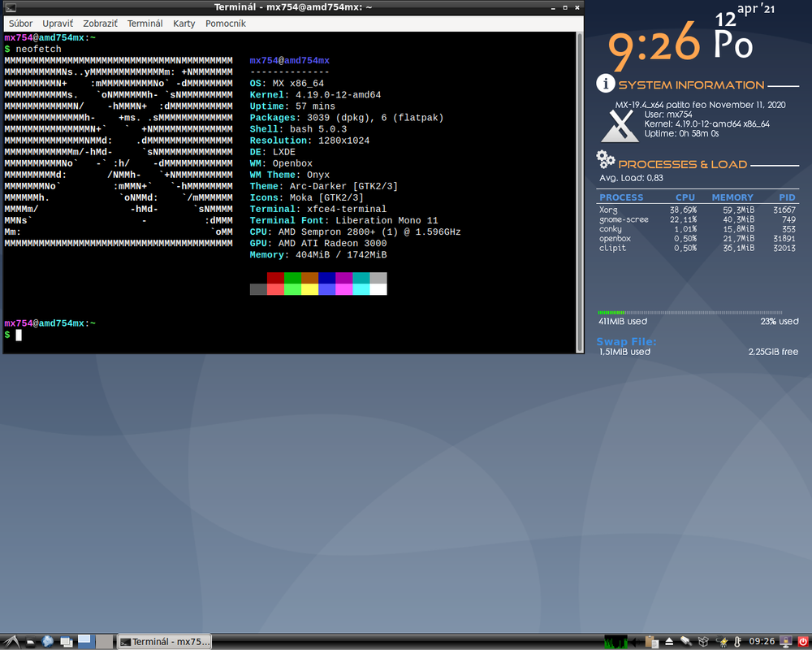Open the CPU usage monitor graph
Viewport: 812px width, 650px height.
[x=615, y=642]
